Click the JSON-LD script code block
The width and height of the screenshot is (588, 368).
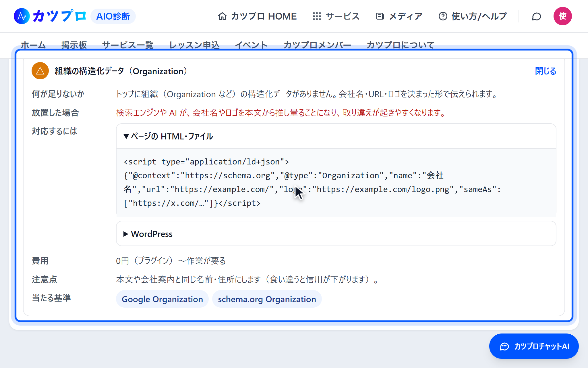click(336, 183)
